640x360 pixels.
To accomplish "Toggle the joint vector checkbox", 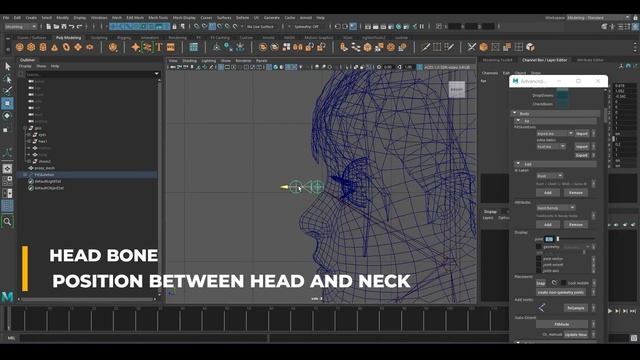I will 539,259.
